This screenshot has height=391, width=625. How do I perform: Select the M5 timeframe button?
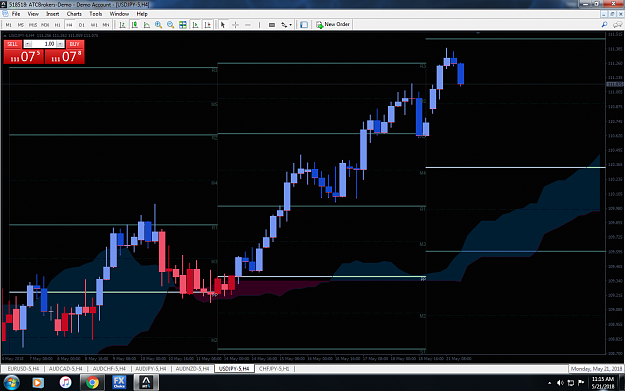[20, 25]
